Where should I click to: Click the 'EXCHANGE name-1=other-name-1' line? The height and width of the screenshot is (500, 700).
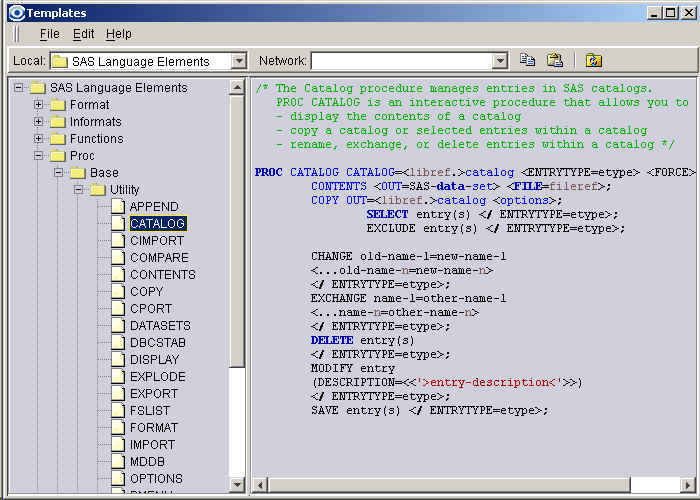point(408,298)
